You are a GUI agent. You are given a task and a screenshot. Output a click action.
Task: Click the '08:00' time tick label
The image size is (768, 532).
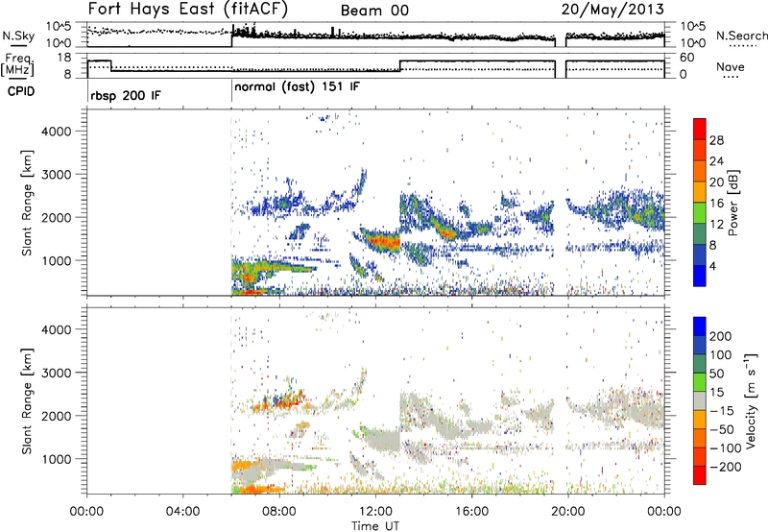click(279, 512)
